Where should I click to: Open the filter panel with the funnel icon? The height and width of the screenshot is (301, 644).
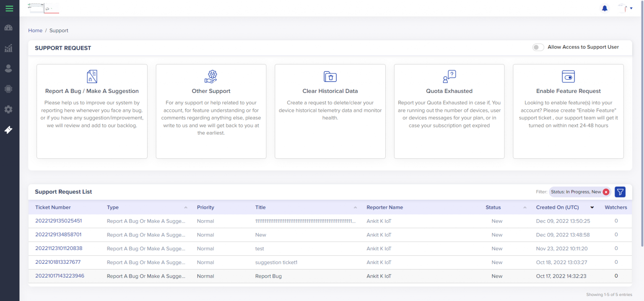[x=620, y=192]
